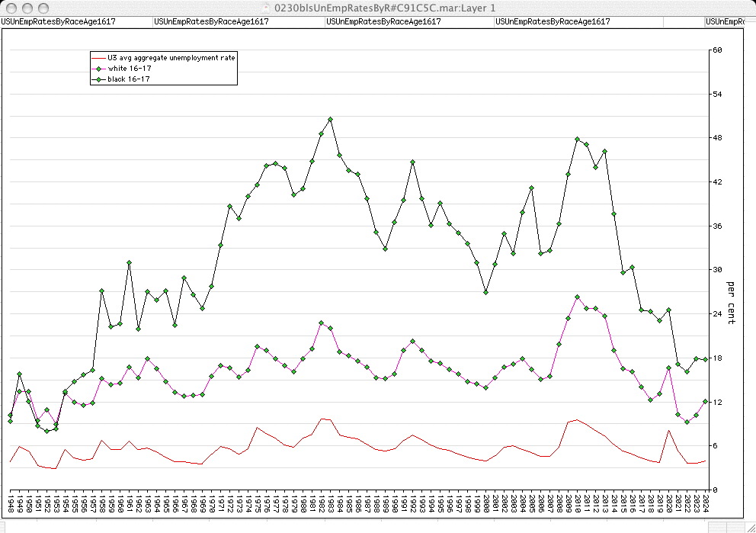Click the highest black 16-17 data point
756x533 pixels.
point(330,119)
